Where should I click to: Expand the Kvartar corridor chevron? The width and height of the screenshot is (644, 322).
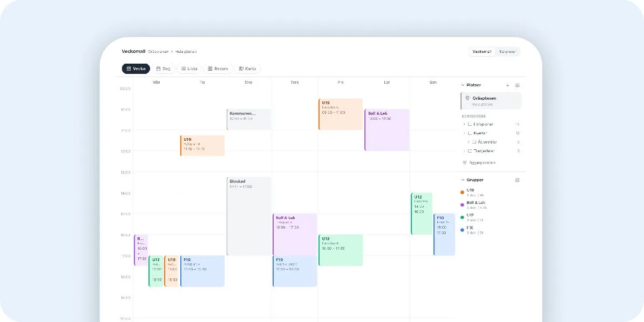[464, 133]
